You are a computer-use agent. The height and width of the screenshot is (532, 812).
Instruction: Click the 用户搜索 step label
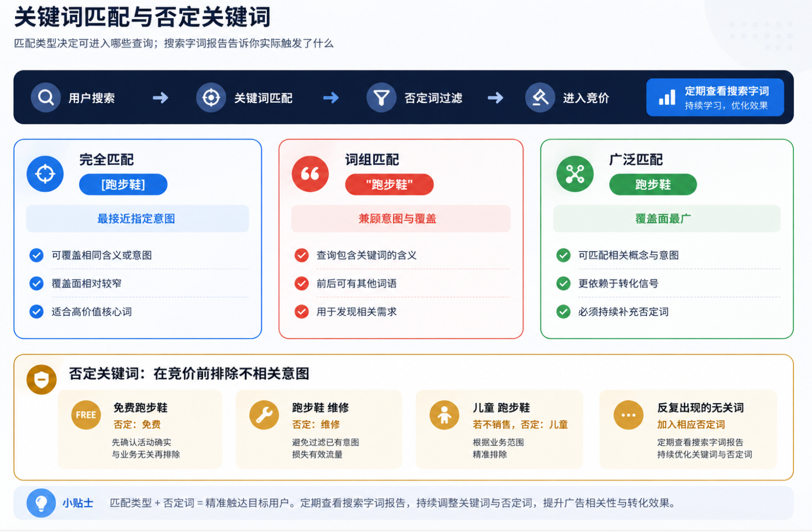pos(92,98)
